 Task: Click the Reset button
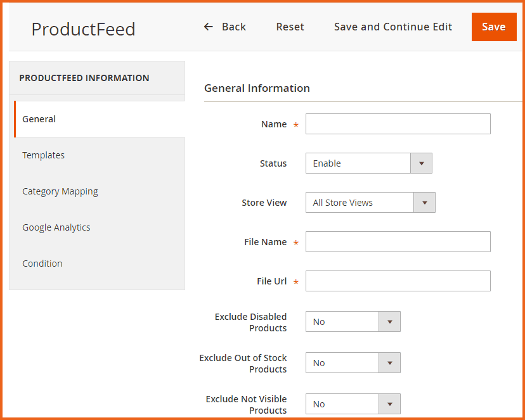[290, 27]
